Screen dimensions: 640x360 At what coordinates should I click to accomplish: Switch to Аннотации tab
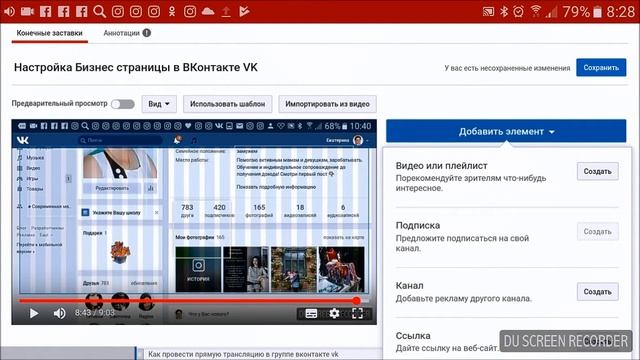pyautogui.click(x=121, y=33)
